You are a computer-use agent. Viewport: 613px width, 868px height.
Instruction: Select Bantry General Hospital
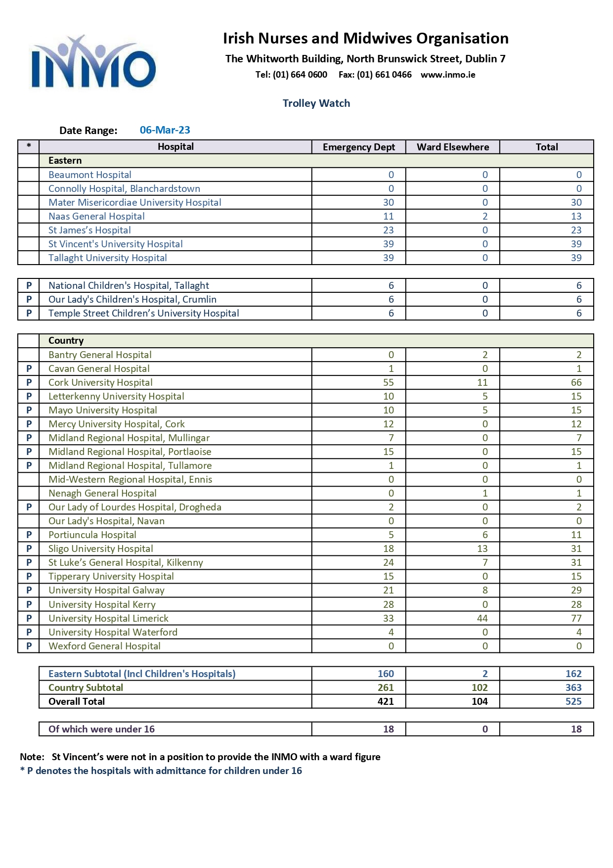coord(100,355)
